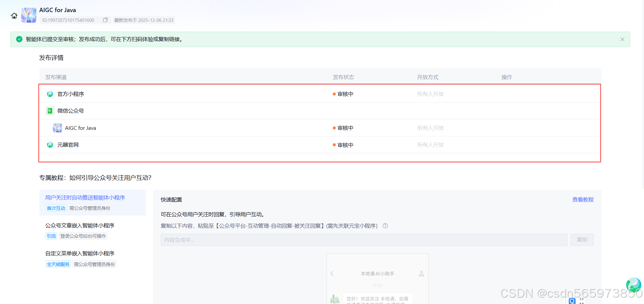
Task: Click the 内容生成中 content field
Action: click(364, 240)
